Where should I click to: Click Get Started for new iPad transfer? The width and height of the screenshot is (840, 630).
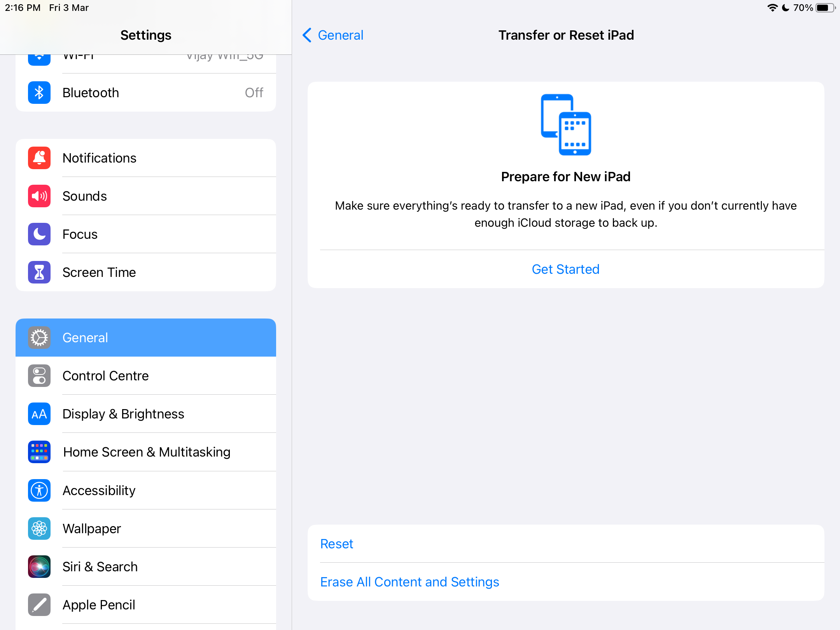[x=565, y=269]
